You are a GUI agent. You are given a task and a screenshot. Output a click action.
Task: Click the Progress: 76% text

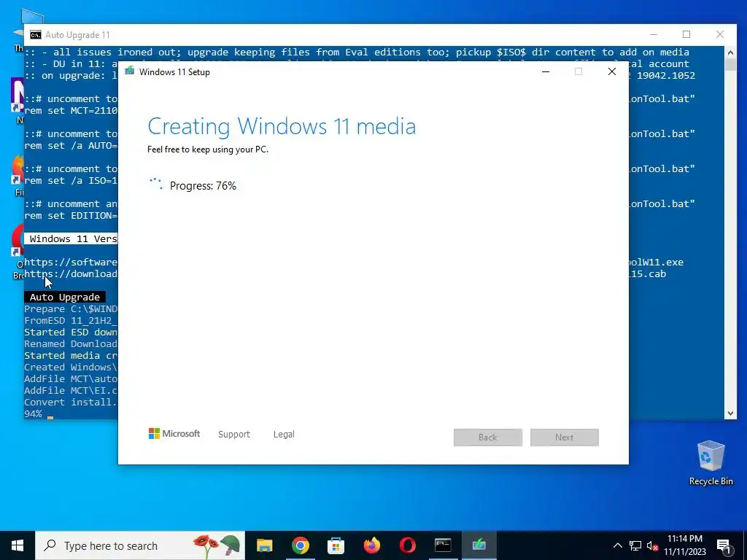[x=203, y=186]
